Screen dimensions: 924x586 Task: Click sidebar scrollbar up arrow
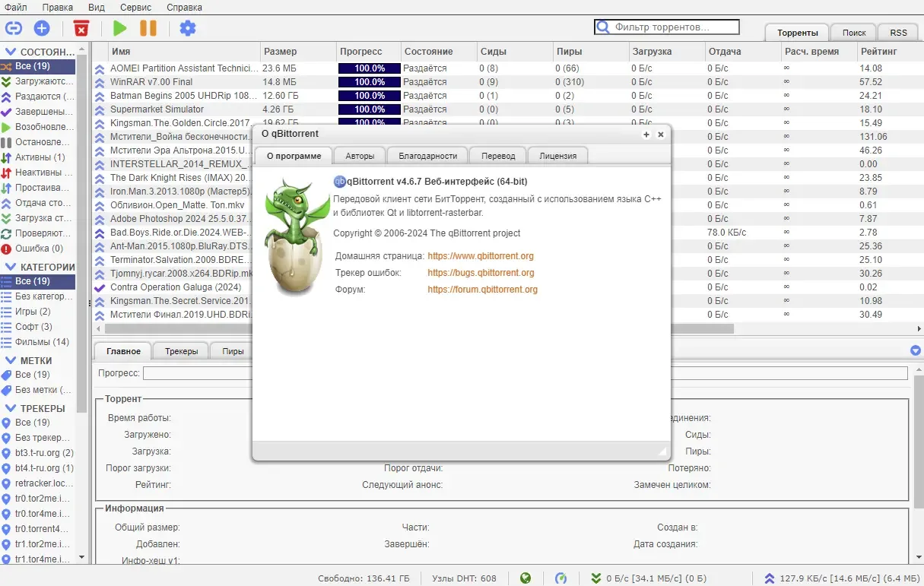(x=82, y=47)
